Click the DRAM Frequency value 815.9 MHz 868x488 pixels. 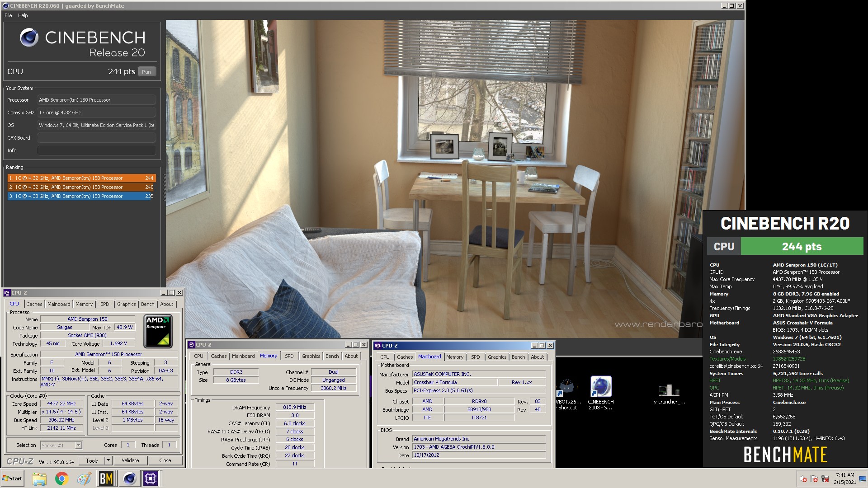pyautogui.click(x=294, y=407)
